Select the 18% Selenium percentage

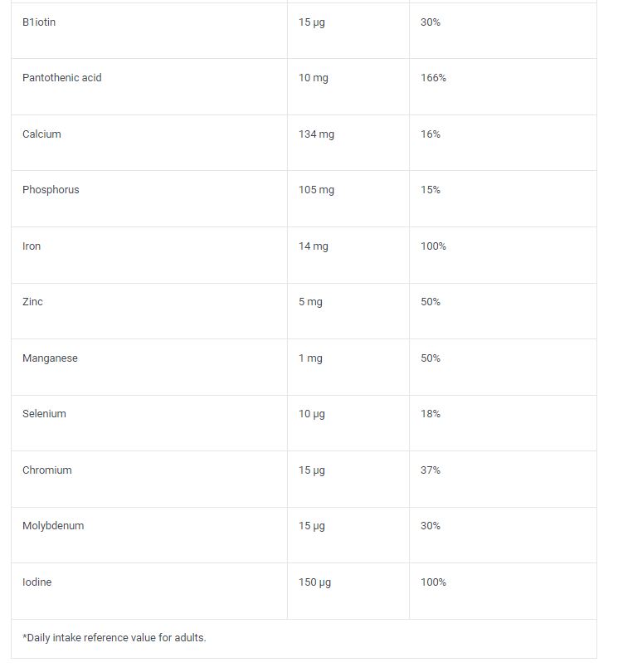coord(431,414)
